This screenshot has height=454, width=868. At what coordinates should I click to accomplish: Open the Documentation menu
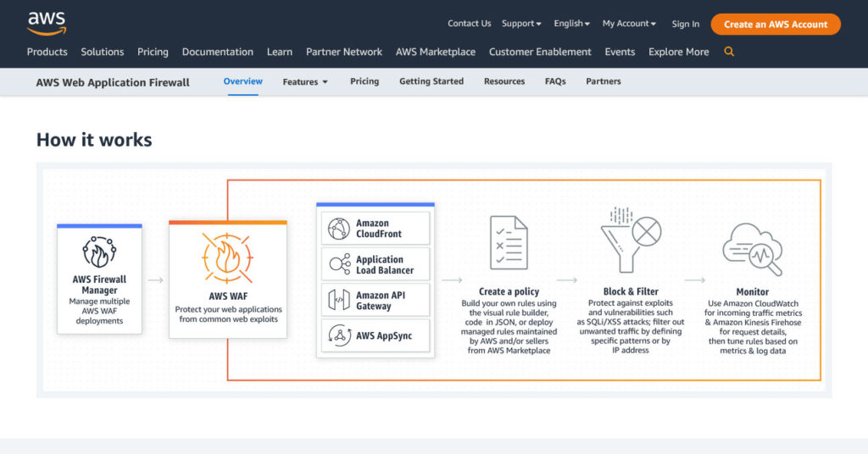218,52
